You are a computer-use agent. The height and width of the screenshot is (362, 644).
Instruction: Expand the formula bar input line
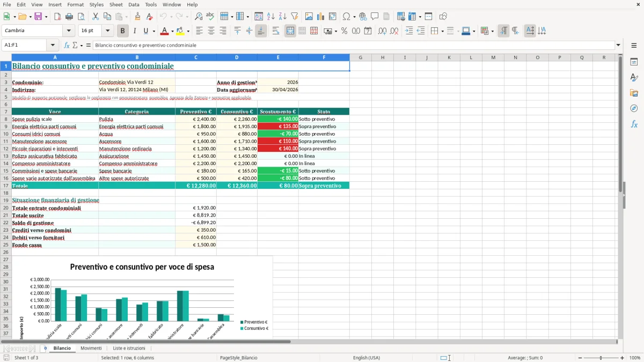(618, 45)
